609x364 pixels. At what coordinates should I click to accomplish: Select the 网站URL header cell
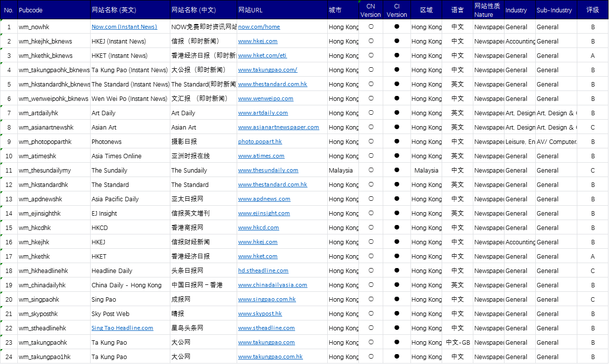click(x=282, y=10)
